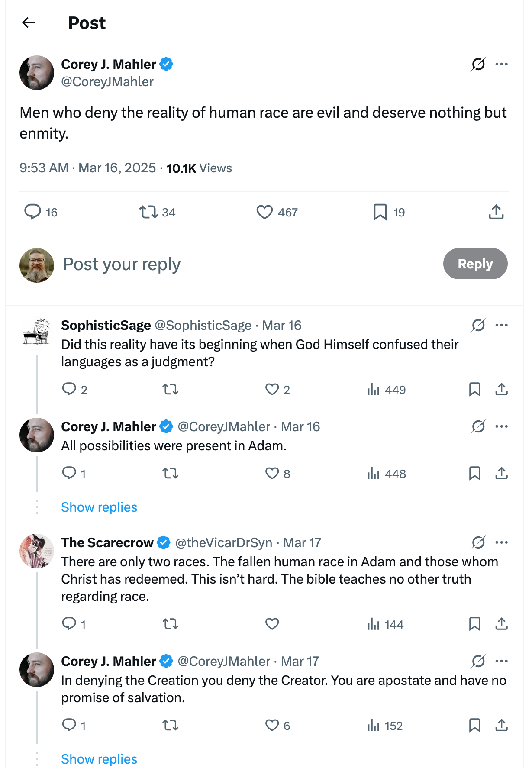532x768 pixels.
Task: Bookmark the apostate reply with 152 views
Action: [x=474, y=725]
